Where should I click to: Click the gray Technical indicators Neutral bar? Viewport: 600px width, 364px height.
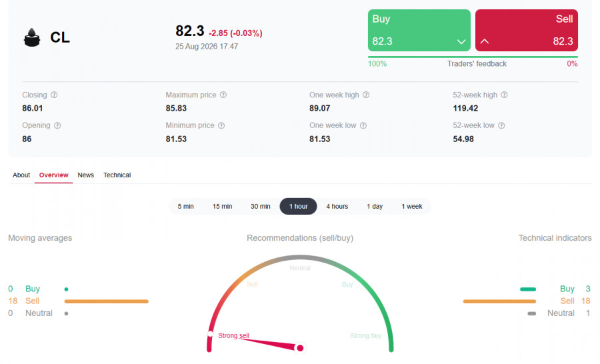coord(532,313)
